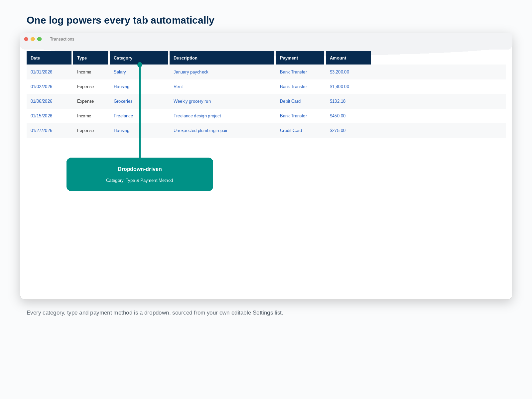Click the Weekly grocery run description
The height and width of the screenshot is (399, 532).
click(x=192, y=101)
